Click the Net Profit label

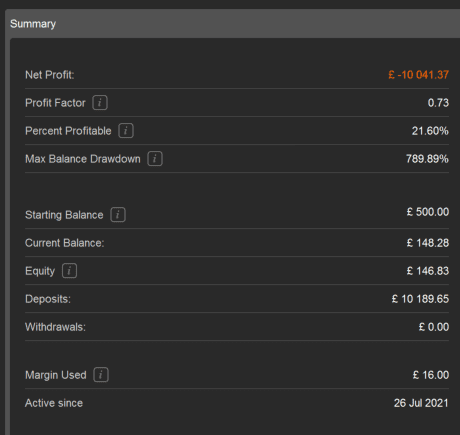click(50, 75)
